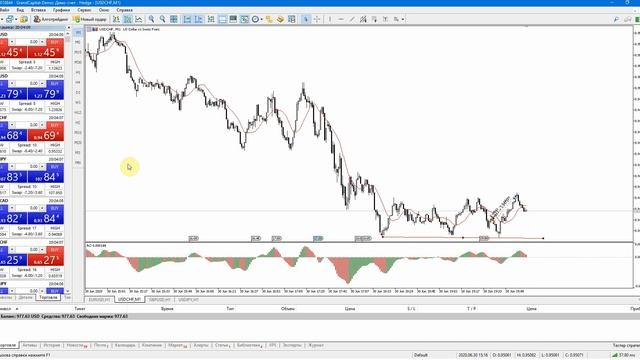640x360 pixels.
Task: Open Data Window toolbar icon
Action: 233,19
